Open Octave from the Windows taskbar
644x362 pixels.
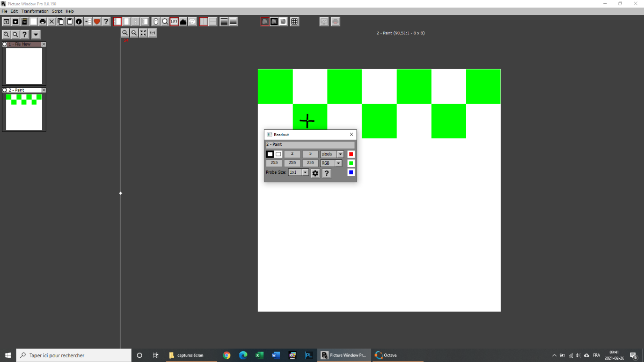point(385,355)
